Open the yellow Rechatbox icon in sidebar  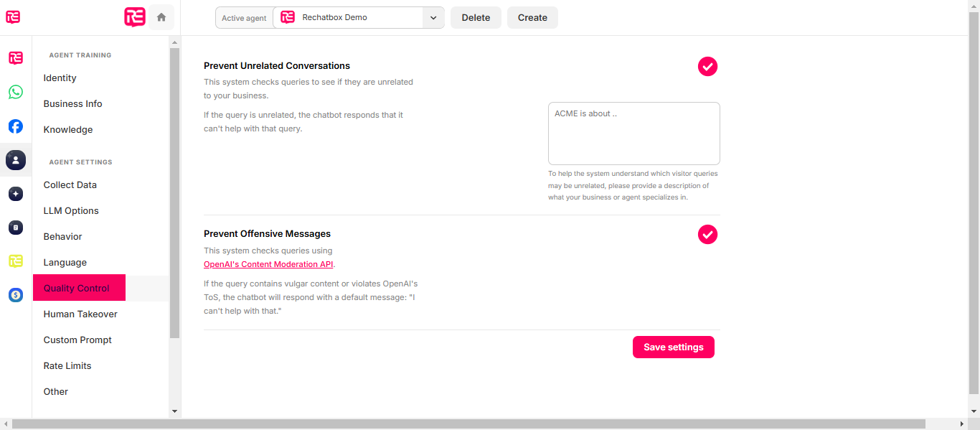16,261
